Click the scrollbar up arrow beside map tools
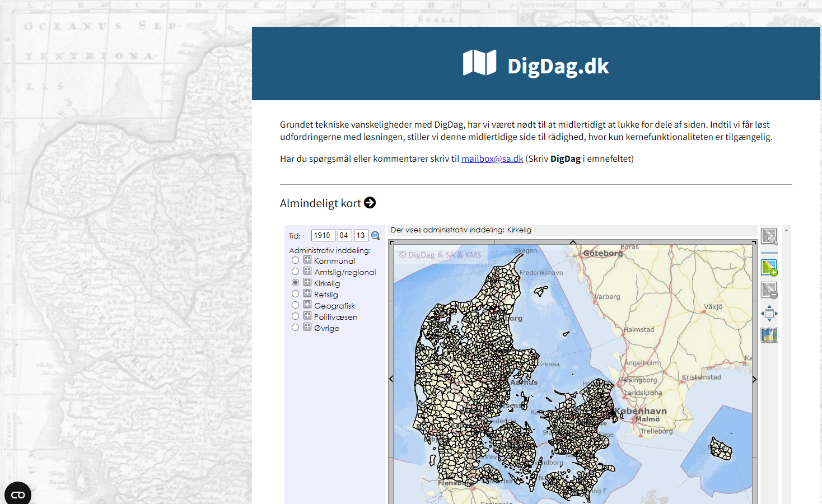The height and width of the screenshot is (504, 822). click(x=786, y=230)
